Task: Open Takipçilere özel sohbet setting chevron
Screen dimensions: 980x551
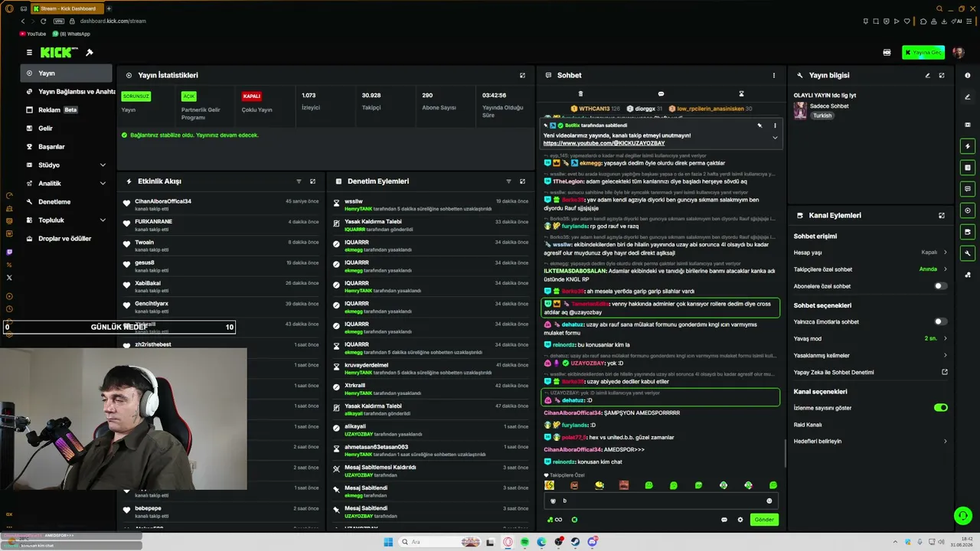Action: [945, 269]
